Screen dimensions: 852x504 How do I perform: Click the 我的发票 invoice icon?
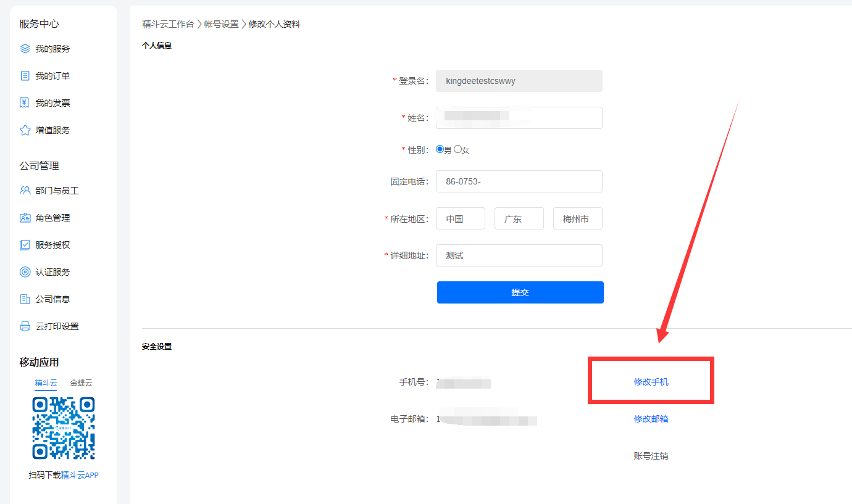point(25,102)
